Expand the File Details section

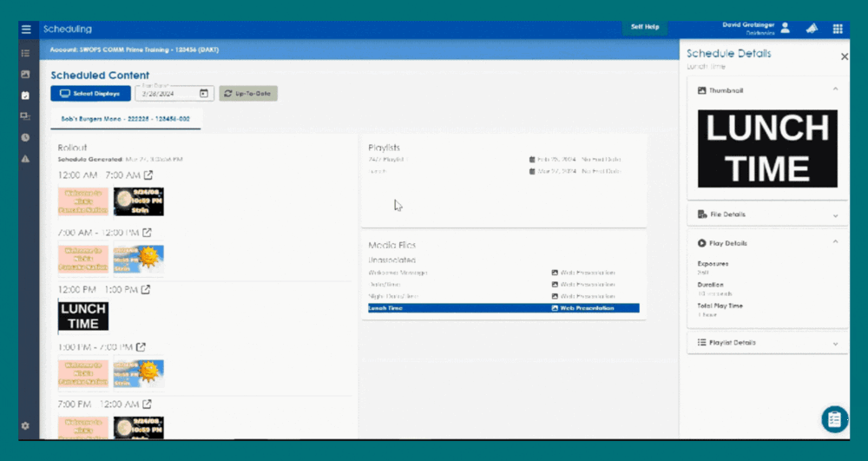click(x=835, y=214)
